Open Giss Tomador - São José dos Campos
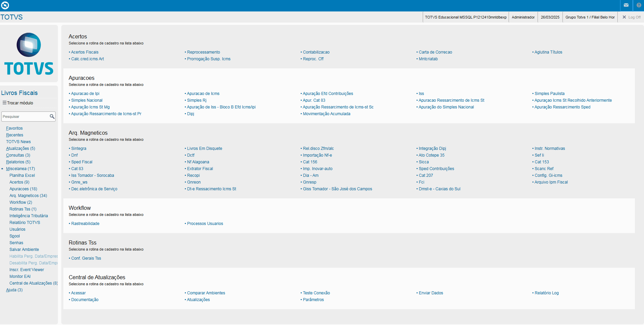This screenshot has width=644, height=325. tap(337, 189)
